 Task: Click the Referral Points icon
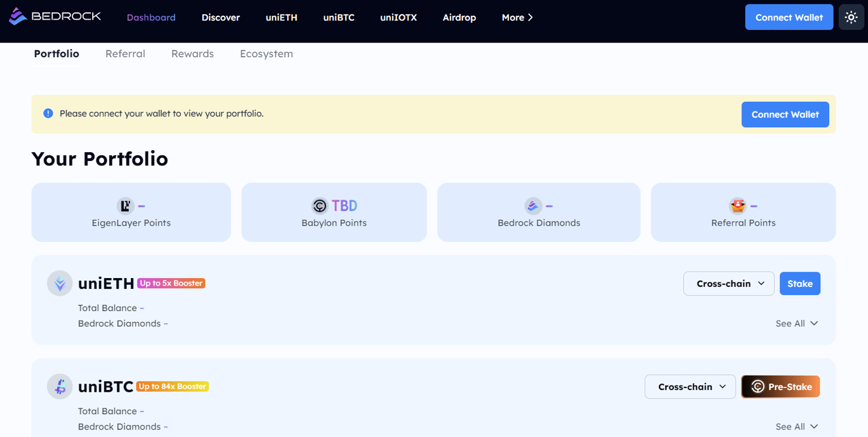point(737,205)
